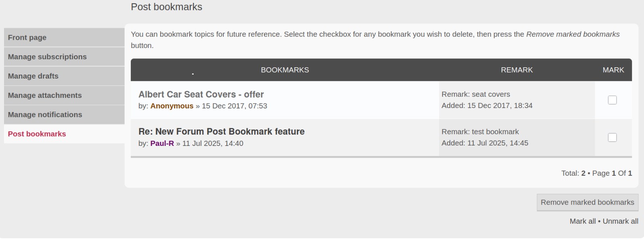
Task: View the Anonymous author profile
Action: pos(172,106)
